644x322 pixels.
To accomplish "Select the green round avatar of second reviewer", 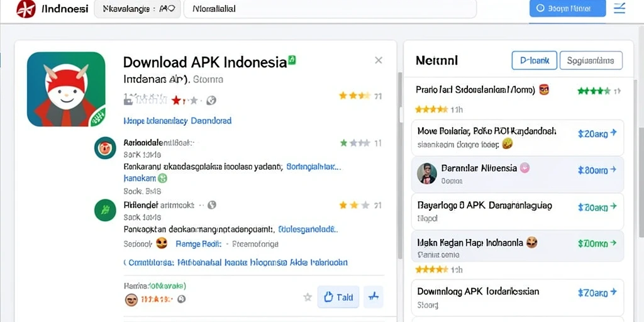I will pyautogui.click(x=105, y=209).
